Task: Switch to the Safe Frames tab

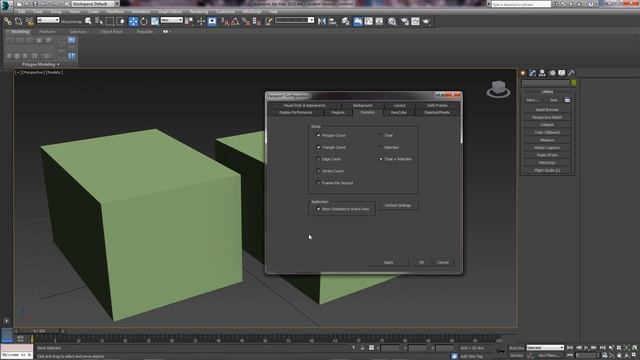Action: point(437,105)
